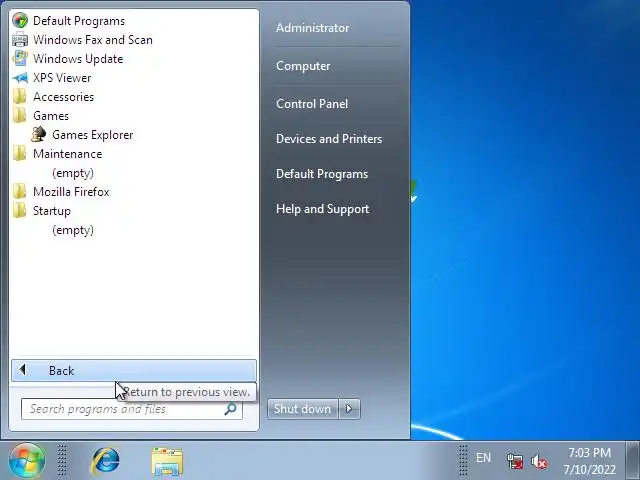The width and height of the screenshot is (640, 480).
Task: Launch Internet Explorer from taskbar
Action: [x=106, y=461]
